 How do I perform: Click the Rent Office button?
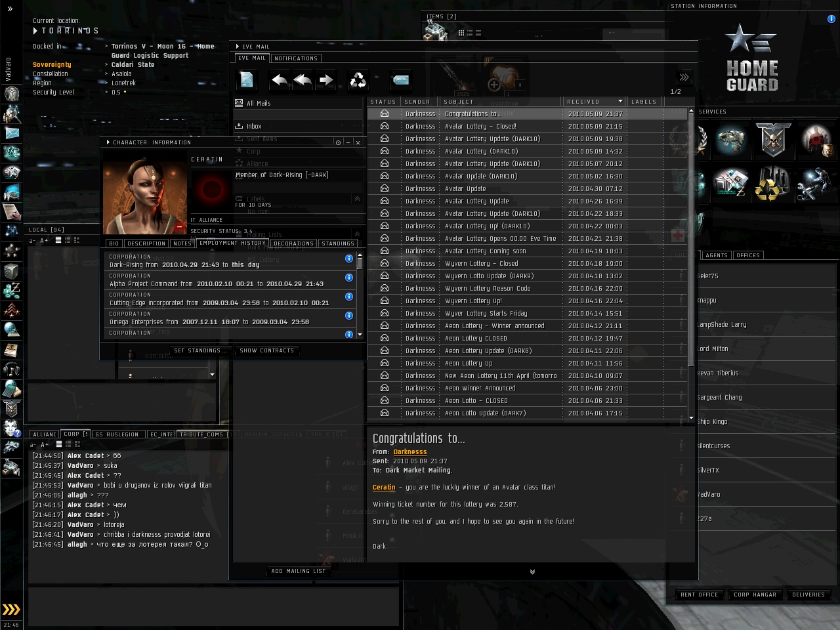pos(700,595)
